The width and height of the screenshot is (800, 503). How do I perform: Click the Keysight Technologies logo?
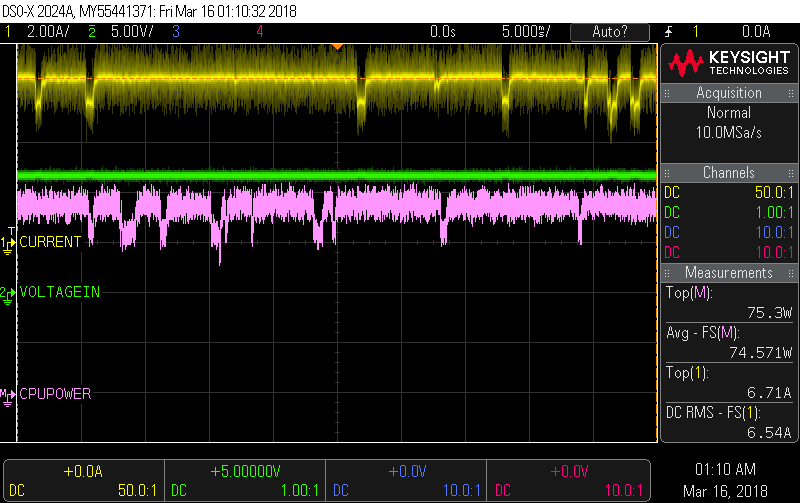point(729,63)
